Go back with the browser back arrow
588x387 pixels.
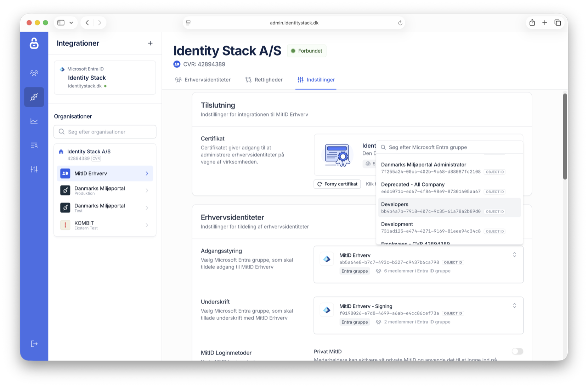[x=87, y=23]
